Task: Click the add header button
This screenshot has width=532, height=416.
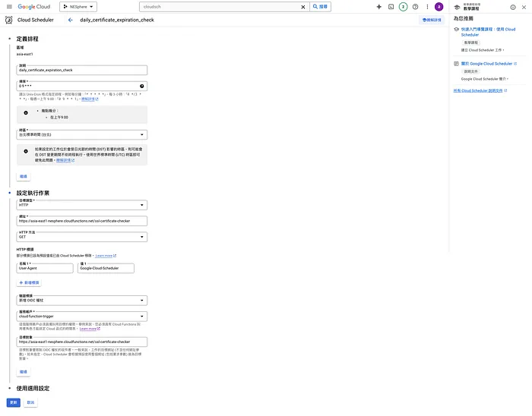Action: point(29,282)
